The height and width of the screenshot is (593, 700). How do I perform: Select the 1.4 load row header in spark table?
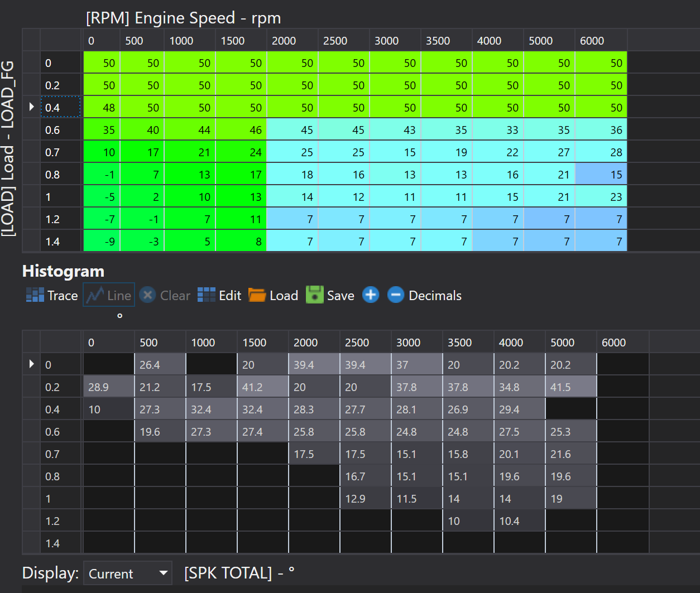(61, 241)
